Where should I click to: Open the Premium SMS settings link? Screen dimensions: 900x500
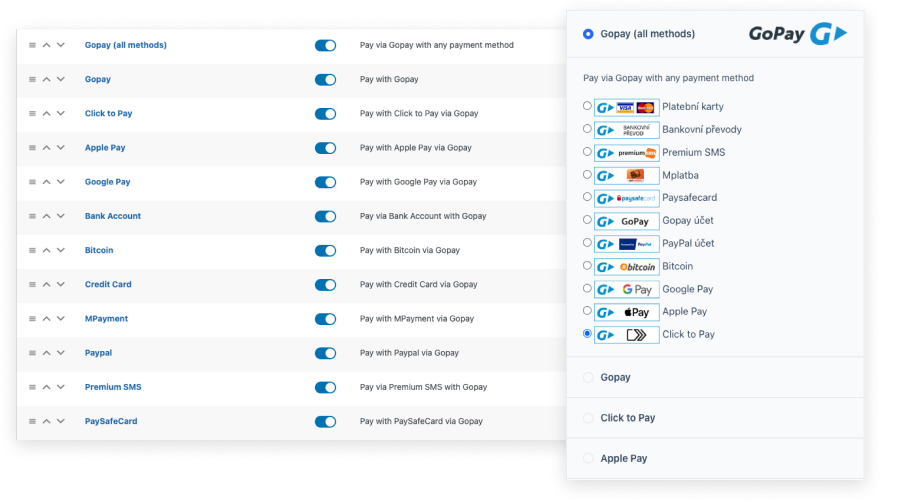click(113, 387)
